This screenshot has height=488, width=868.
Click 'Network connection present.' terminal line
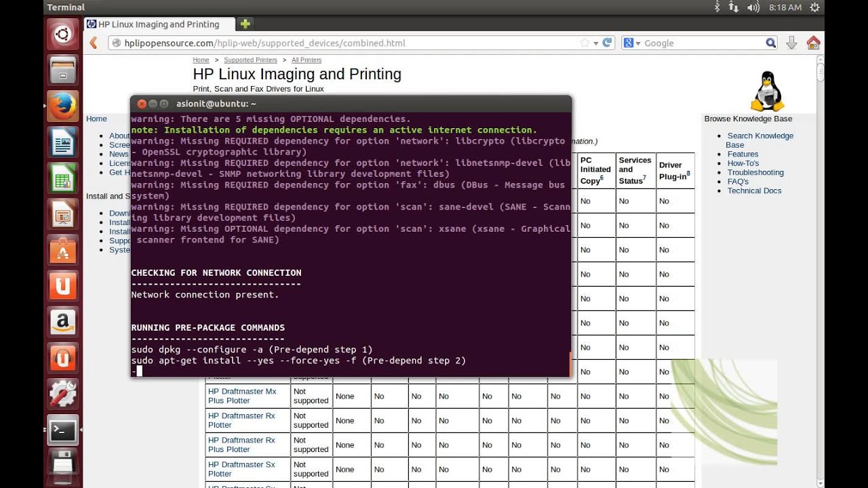(205, 295)
